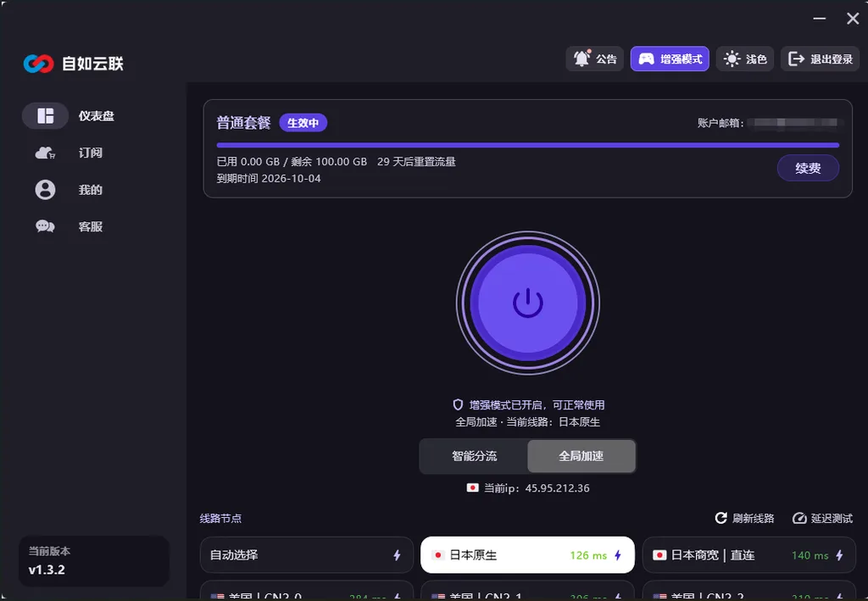Open the 订阅 subscription page
Viewport: 868px width, 601px height.
pyautogui.click(x=70, y=153)
